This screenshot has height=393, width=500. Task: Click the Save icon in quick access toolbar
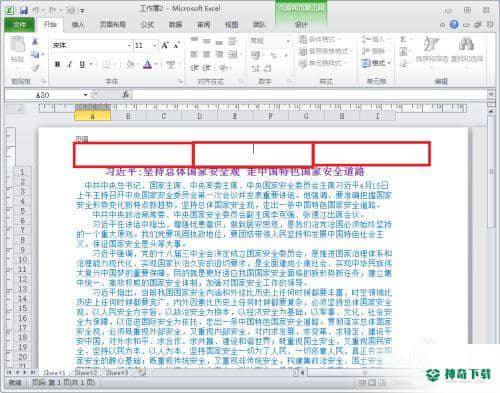[x=24, y=10]
